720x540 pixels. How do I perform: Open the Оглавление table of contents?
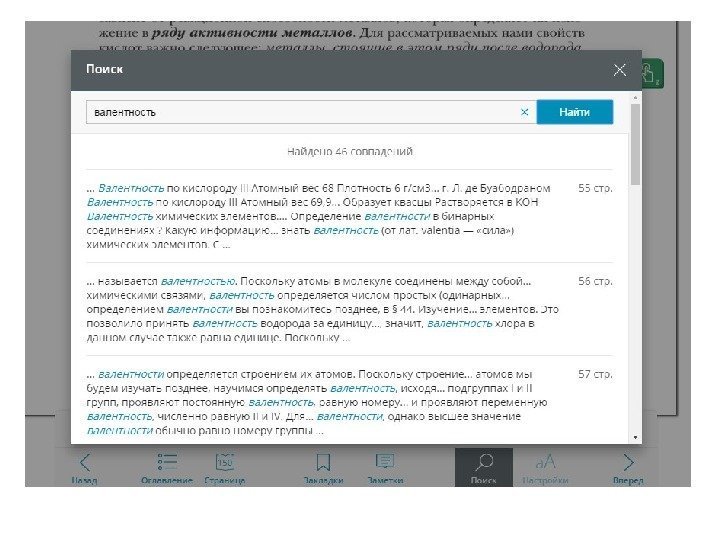(x=167, y=468)
